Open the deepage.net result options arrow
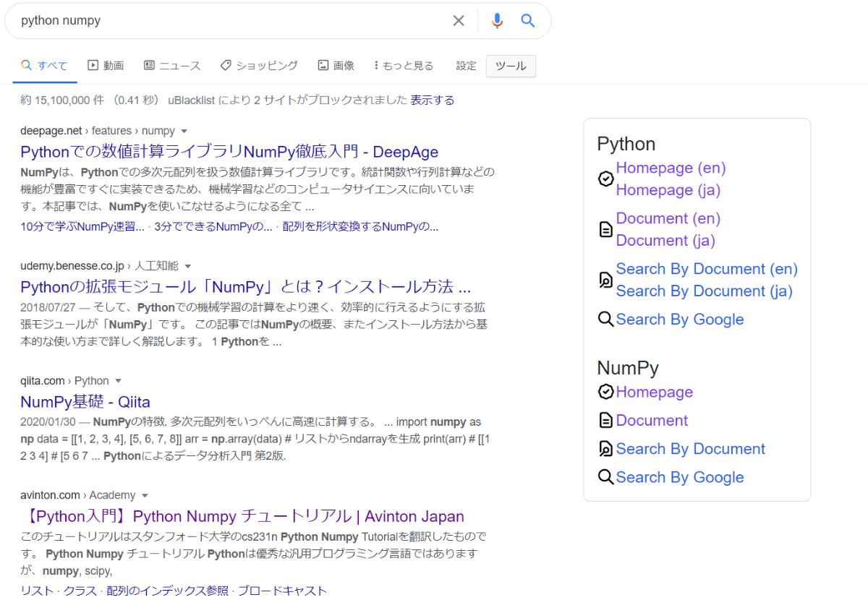The image size is (868, 600). (x=184, y=131)
